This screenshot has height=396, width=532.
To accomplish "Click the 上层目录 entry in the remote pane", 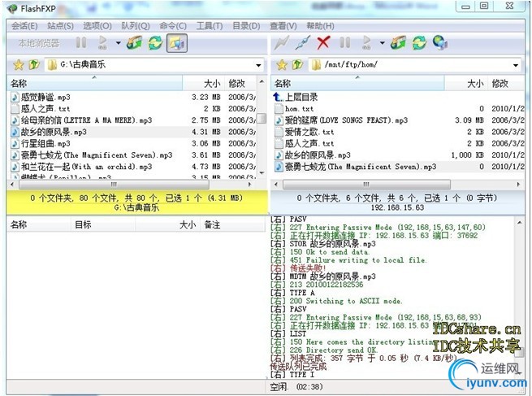I will [296, 97].
